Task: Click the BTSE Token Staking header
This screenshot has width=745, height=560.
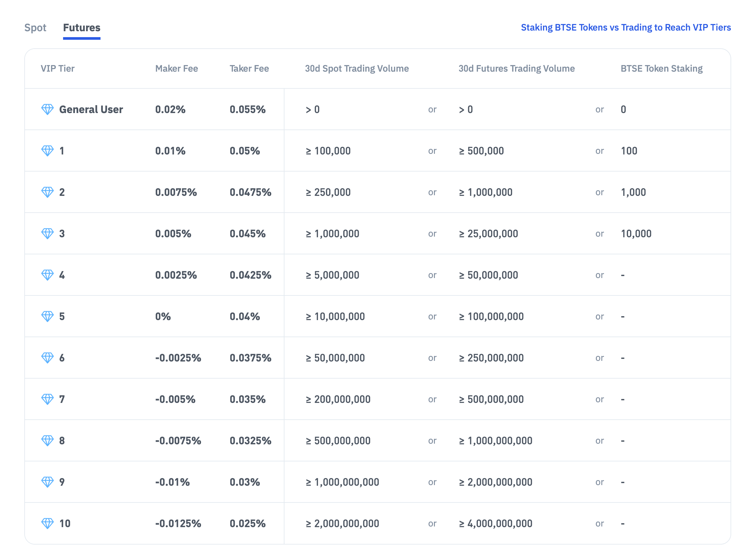Action: (x=661, y=69)
